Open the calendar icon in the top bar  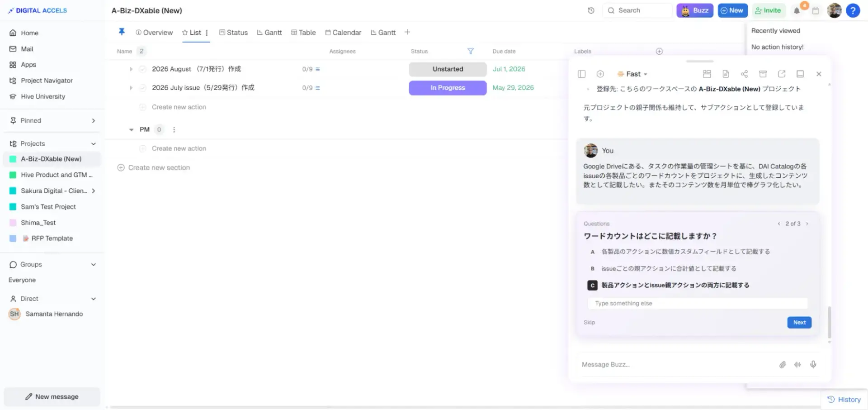[816, 10]
